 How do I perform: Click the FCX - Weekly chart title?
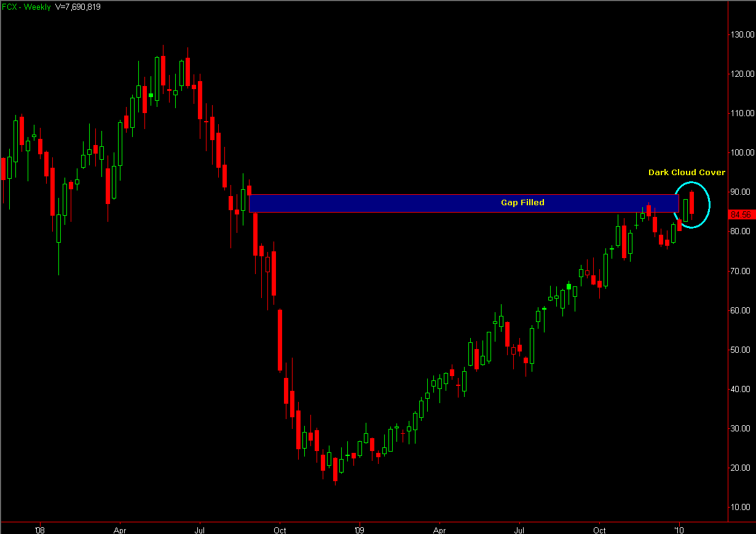pos(25,7)
